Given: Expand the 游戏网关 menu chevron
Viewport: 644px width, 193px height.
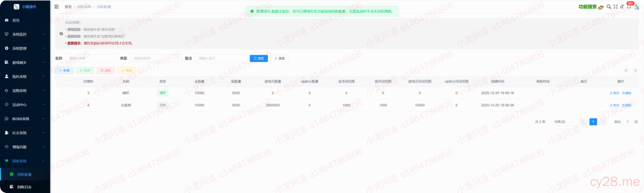Looking at the screenshot, I should pyautogui.click(x=43, y=62).
